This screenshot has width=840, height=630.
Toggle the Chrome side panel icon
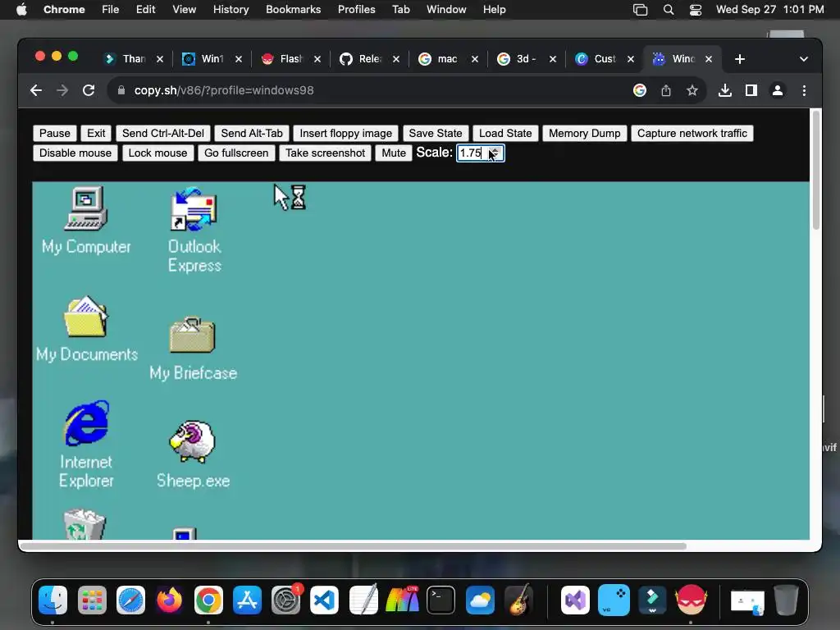pos(751,90)
